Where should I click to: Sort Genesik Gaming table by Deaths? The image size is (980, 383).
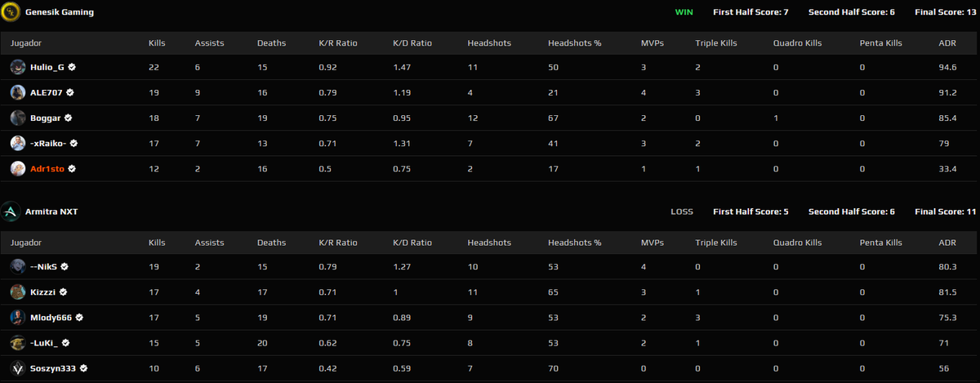(x=271, y=43)
